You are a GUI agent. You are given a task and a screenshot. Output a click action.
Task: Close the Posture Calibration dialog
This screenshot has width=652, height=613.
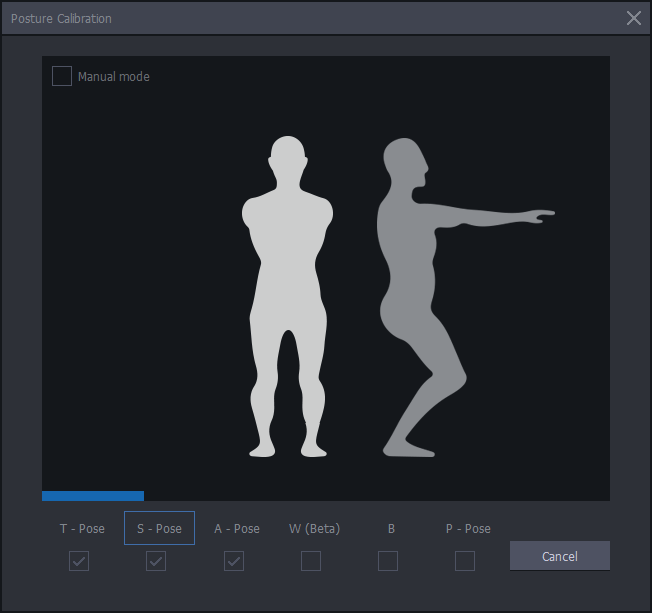[x=634, y=18]
